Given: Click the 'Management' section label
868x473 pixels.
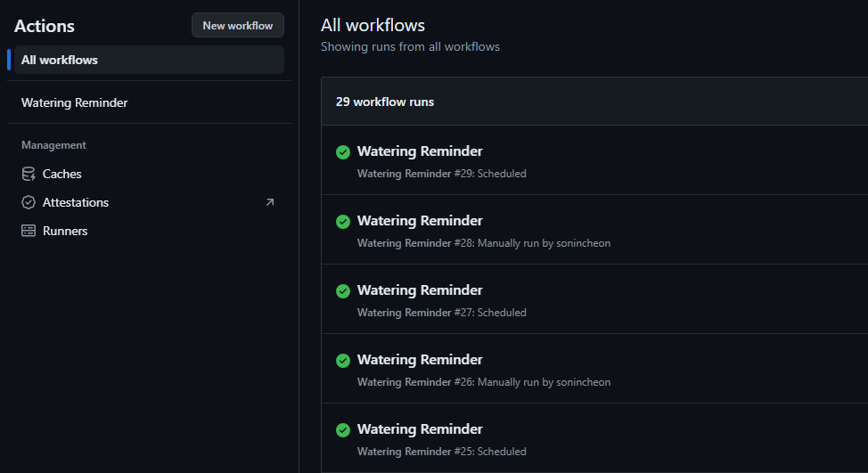Looking at the screenshot, I should pyautogui.click(x=53, y=145).
